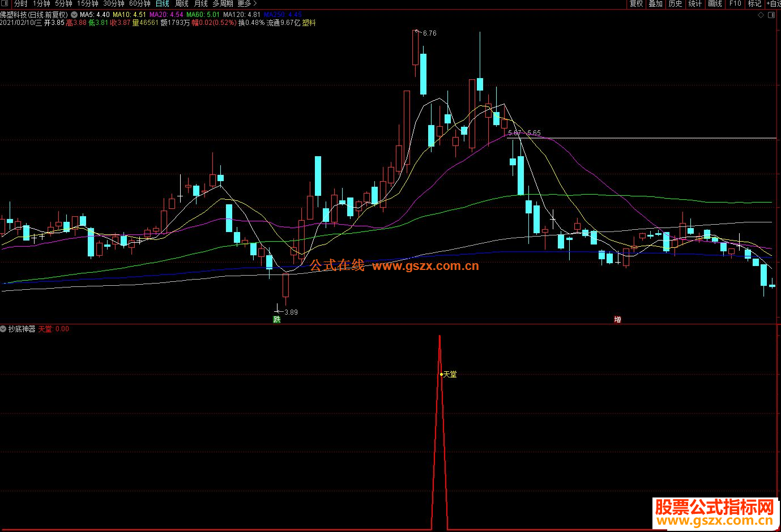Add stock via +自选 button
Screen dimensions: 781x532
pos(773,3)
